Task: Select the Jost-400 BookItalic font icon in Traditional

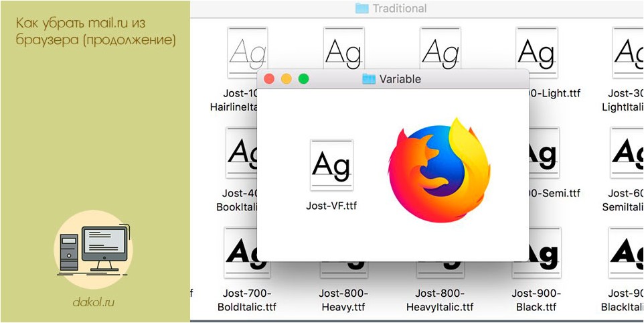Action: pyautogui.click(x=242, y=153)
